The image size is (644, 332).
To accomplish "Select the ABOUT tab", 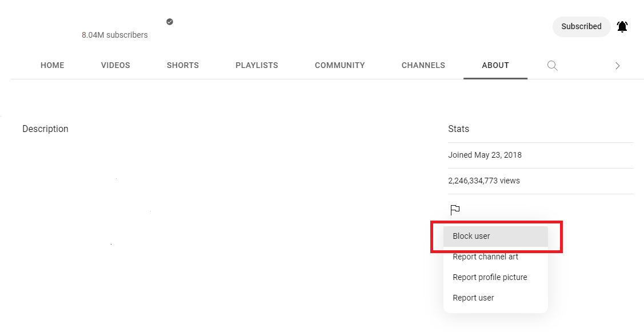I will click(495, 65).
